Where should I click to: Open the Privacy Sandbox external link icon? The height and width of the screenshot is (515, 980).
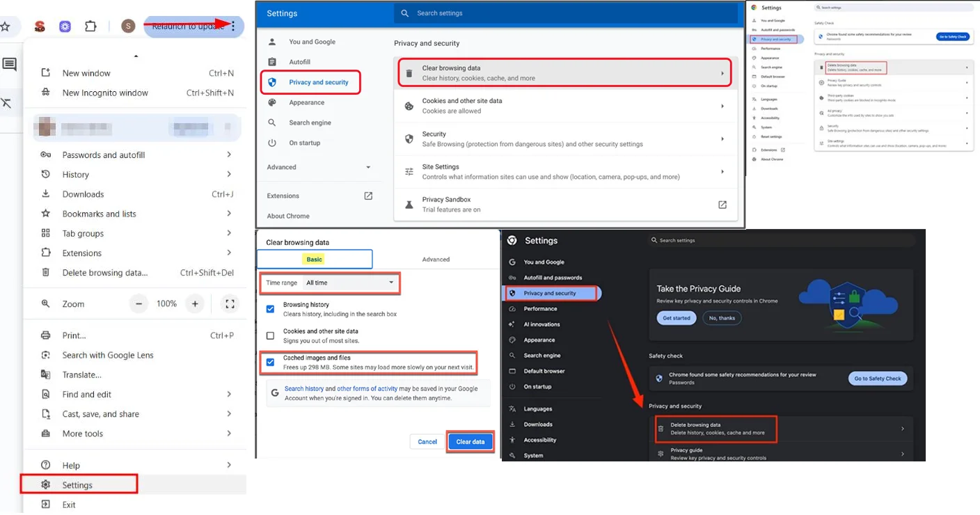[722, 205]
